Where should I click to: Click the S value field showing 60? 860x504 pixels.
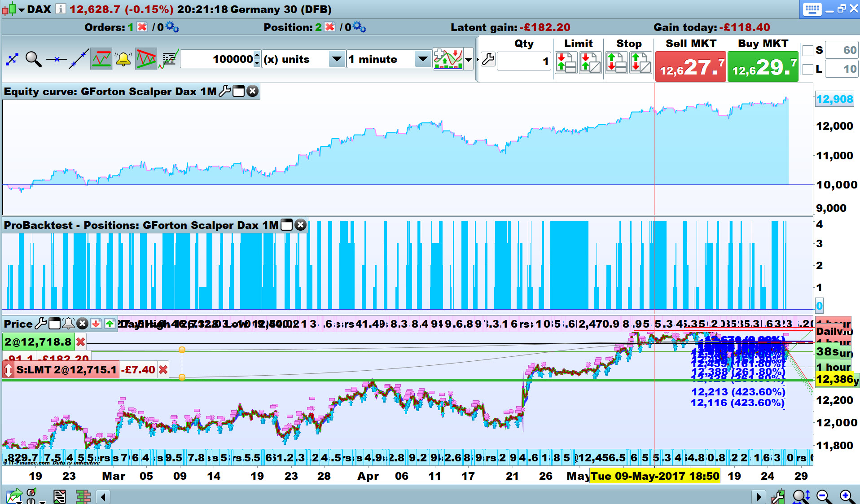click(842, 50)
